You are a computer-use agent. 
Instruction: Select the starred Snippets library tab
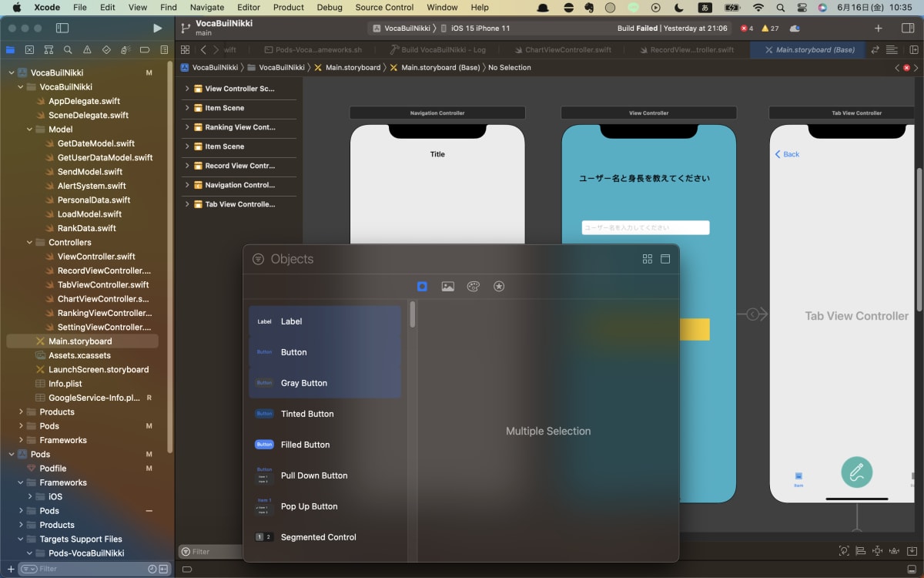[x=499, y=287]
